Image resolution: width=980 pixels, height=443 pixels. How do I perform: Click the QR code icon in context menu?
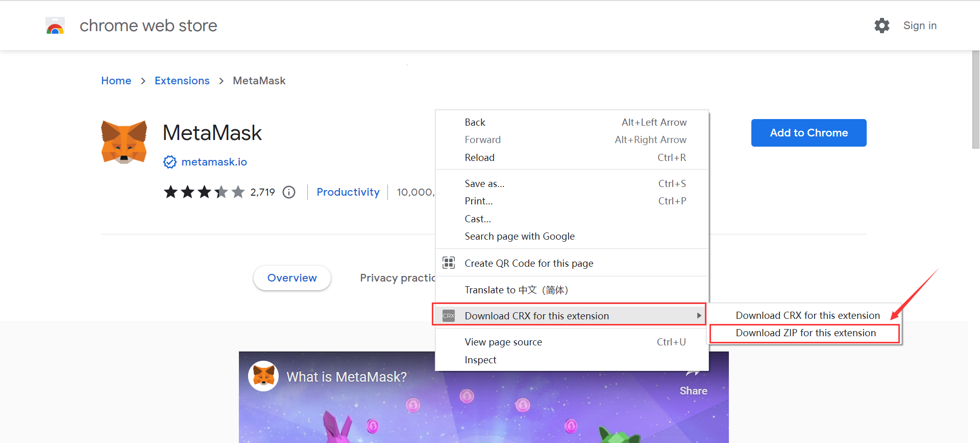coord(449,263)
